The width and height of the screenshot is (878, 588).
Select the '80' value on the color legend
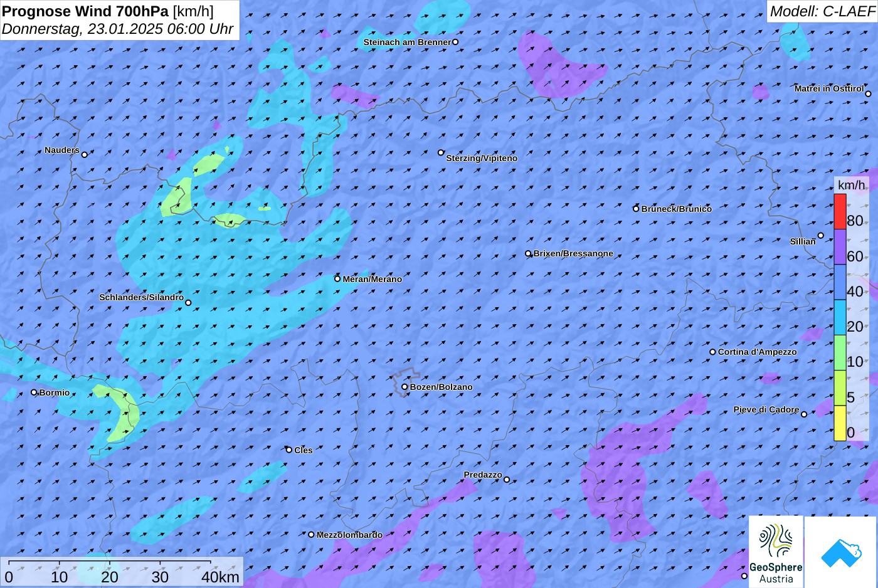[x=855, y=221]
